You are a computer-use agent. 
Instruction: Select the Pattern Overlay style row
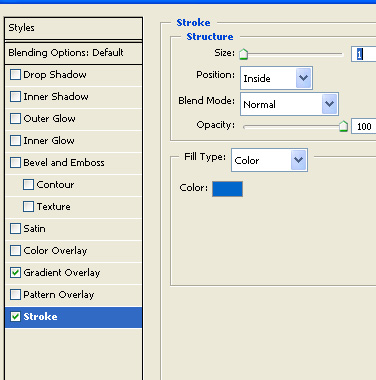pos(74,295)
